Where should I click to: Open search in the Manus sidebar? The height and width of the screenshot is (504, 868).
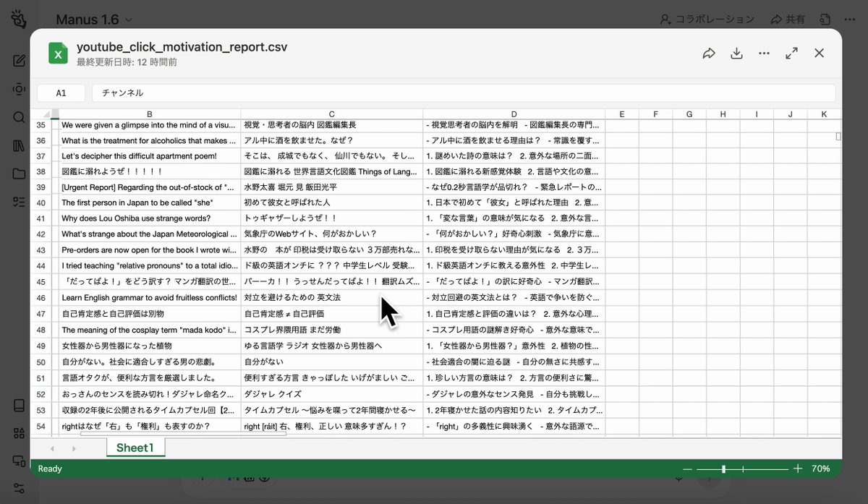click(19, 117)
